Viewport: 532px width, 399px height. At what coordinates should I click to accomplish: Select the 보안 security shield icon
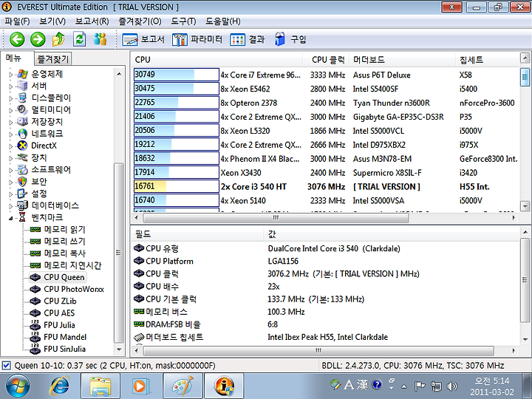click(22, 182)
